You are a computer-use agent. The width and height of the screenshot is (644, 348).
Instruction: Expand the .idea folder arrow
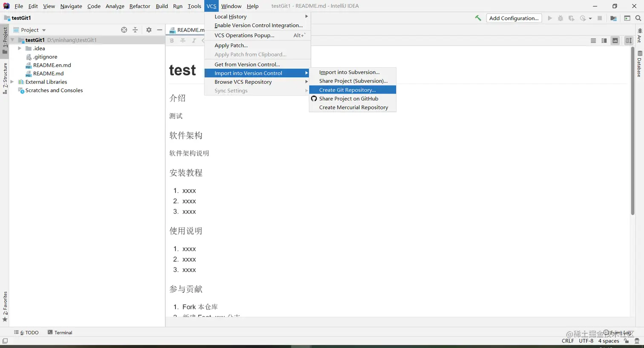[20, 48]
